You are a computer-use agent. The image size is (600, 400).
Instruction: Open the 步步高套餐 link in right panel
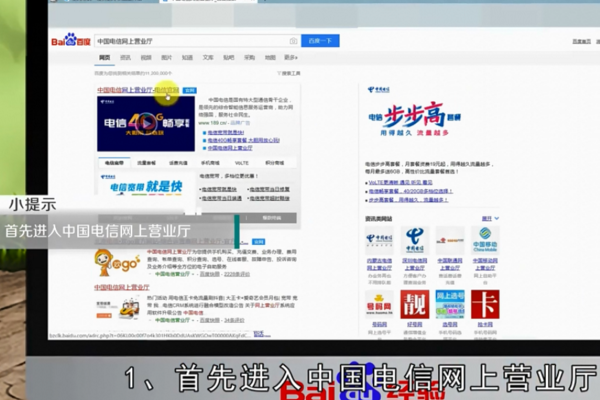click(x=408, y=200)
